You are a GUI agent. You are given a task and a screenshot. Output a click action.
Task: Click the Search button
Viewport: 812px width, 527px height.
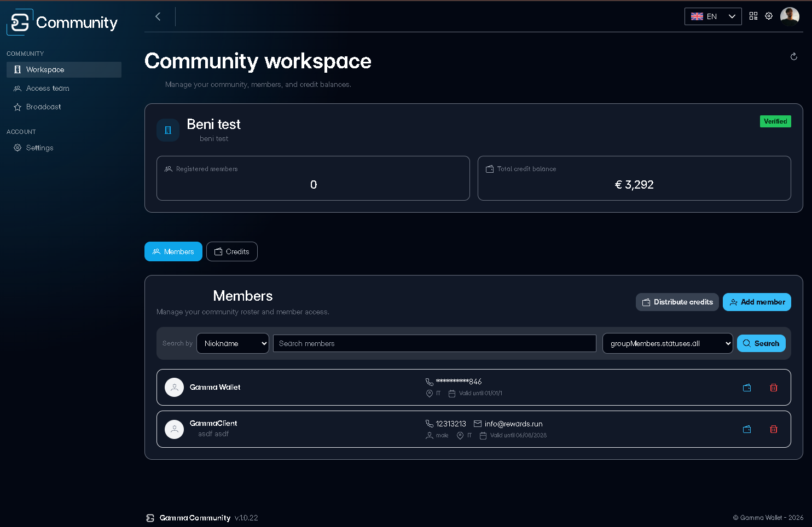[761, 343]
